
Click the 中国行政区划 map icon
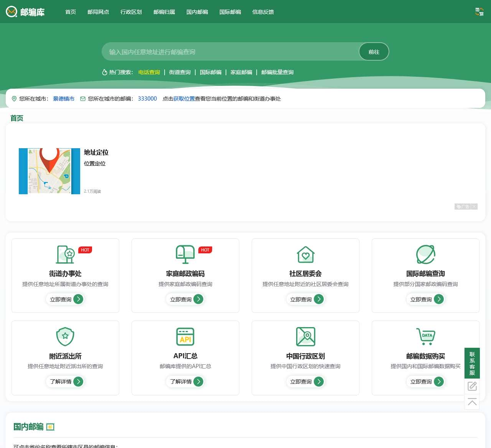(305, 336)
